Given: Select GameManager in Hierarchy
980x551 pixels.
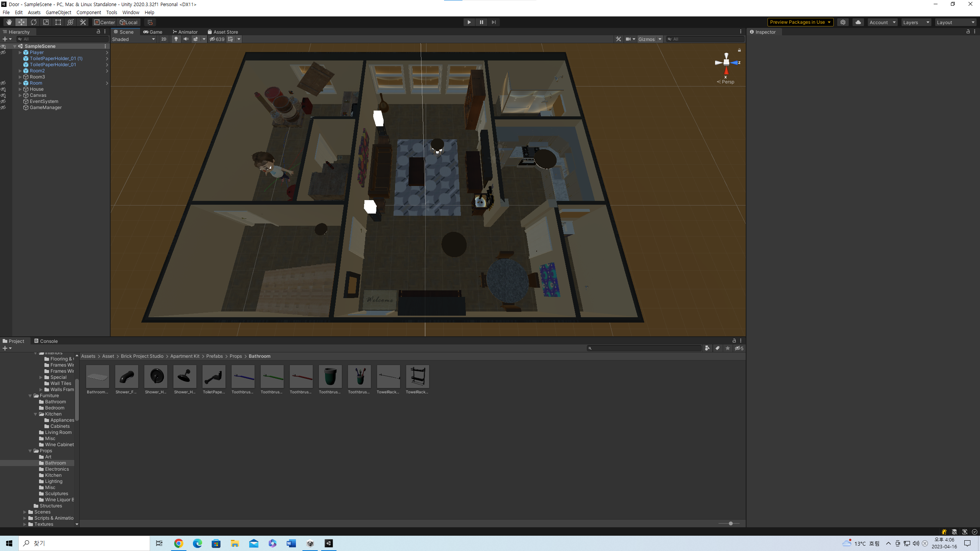Looking at the screenshot, I should tap(46, 108).
